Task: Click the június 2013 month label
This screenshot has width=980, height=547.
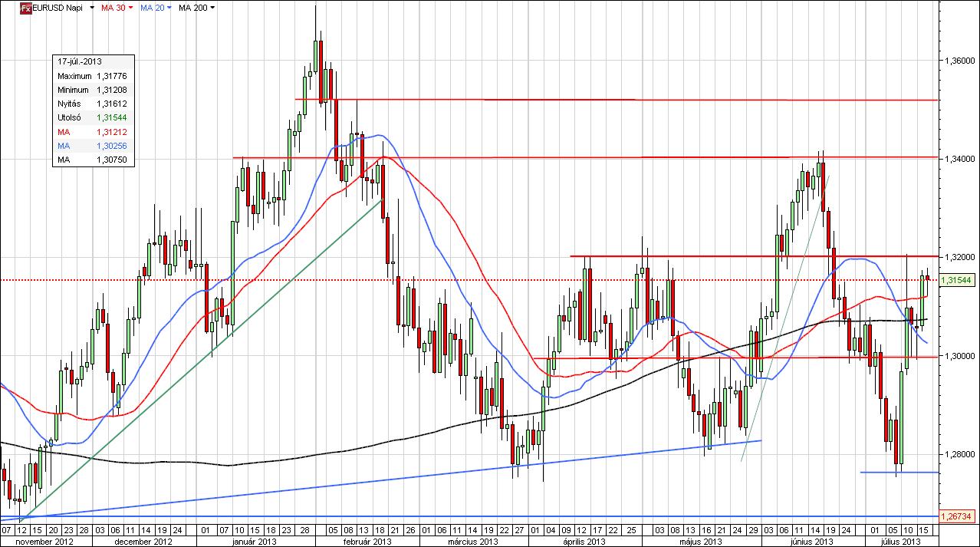Action: coord(812,541)
